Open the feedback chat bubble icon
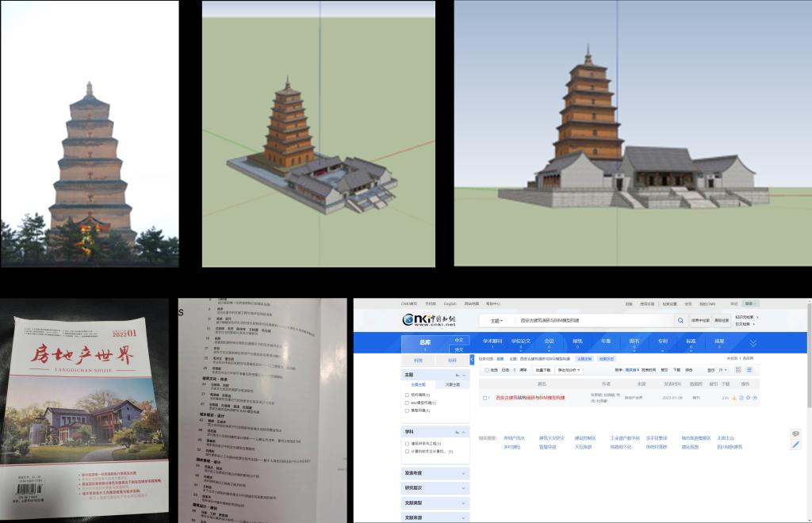Screen dimensions: 812x523 tap(795, 433)
